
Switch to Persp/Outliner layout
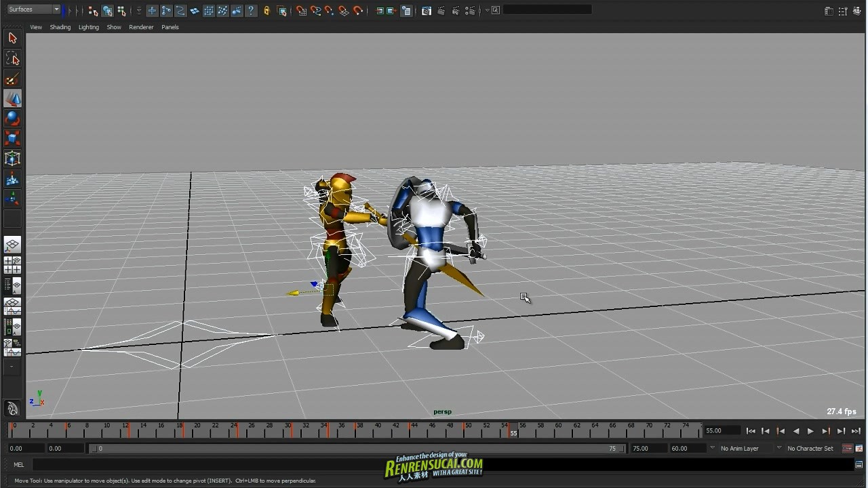click(12, 285)
